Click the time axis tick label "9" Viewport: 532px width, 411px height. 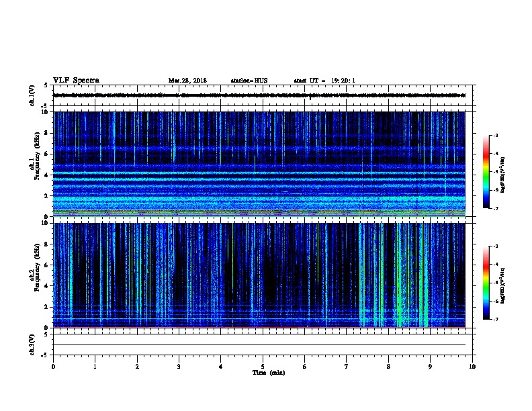[x=430, y=366]
